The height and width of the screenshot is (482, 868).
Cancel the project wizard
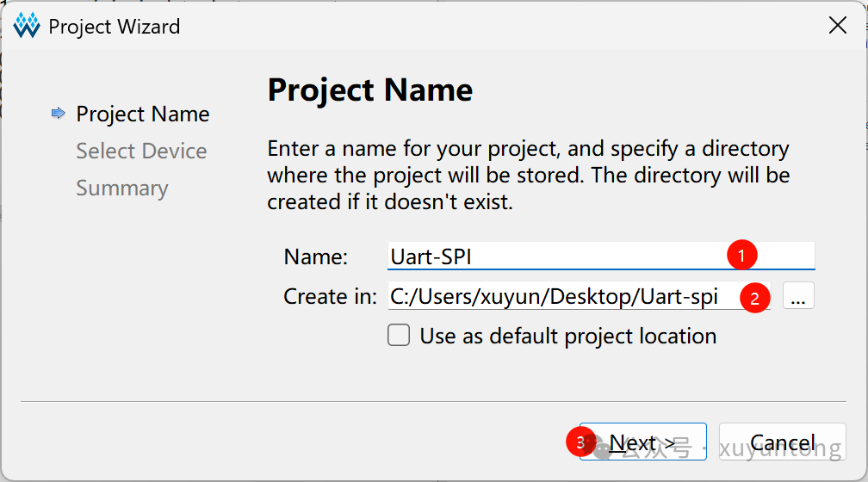(x=782, y=442)
